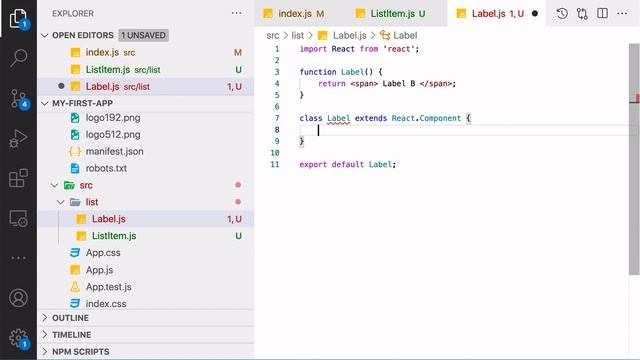640x360 pixels.
Task: Click the Label.js breadcrumb segment
Action: point(342,36)
